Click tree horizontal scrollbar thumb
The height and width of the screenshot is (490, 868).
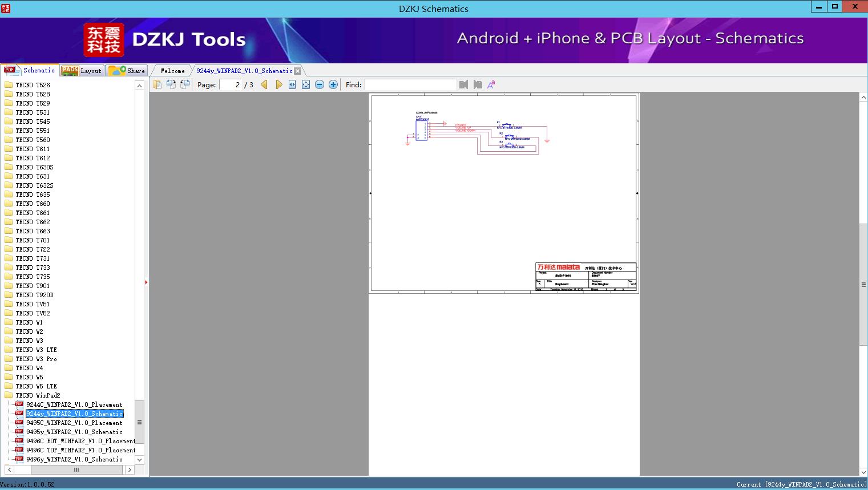coord(76,470)
